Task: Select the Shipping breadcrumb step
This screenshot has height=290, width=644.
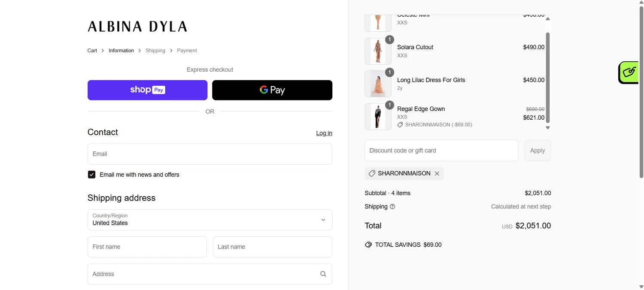Action: (x=155, y=51)
